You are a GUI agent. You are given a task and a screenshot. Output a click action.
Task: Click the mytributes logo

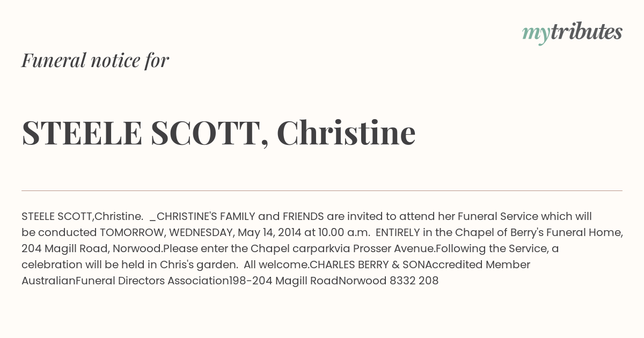572,32
